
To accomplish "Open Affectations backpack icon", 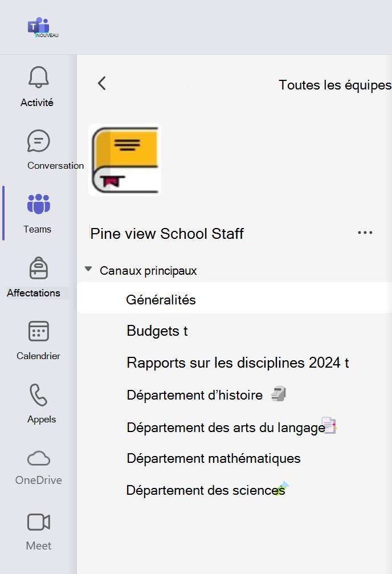I will [38, 268].
